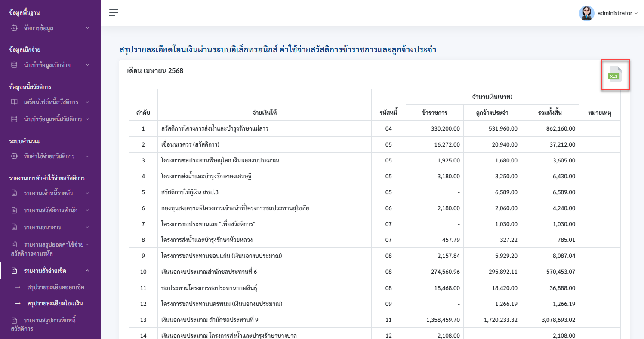Click the จำนวนเงิน(บาท) group header
Image resolution: width=644 pixels, height=339 pixels.
[x=492, y=97]
